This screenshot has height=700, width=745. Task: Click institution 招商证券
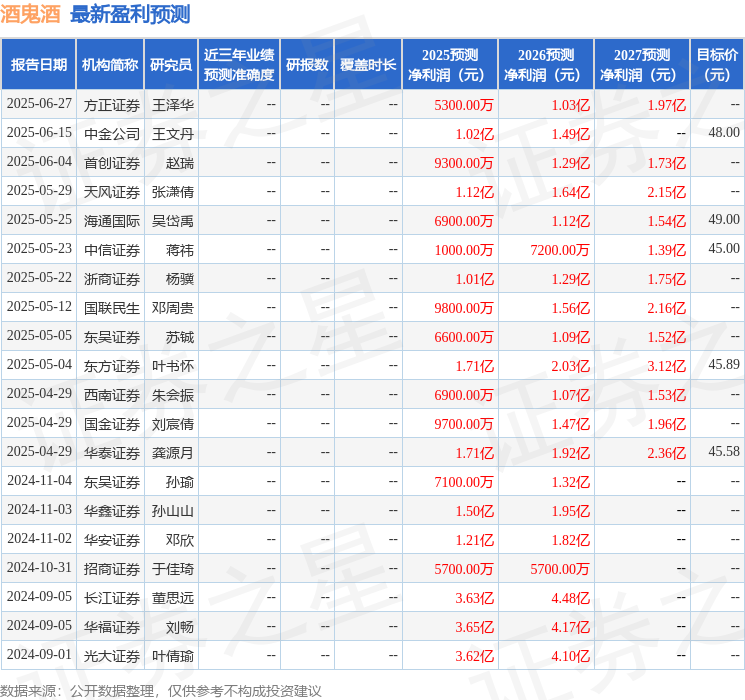[x=112, y=569]
